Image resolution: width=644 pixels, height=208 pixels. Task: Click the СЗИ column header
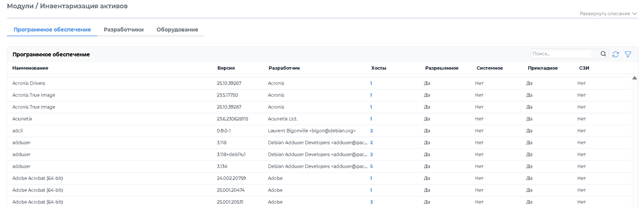[x=584, y=68]
